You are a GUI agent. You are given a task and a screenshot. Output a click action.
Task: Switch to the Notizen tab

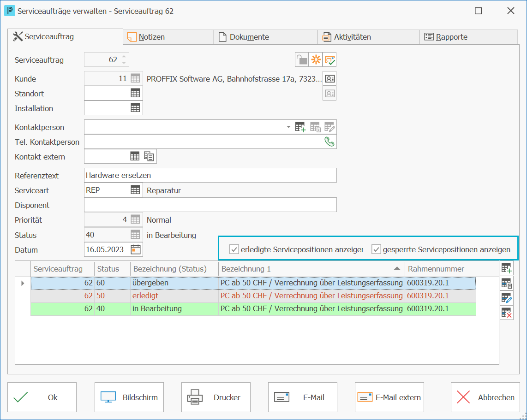168,37
